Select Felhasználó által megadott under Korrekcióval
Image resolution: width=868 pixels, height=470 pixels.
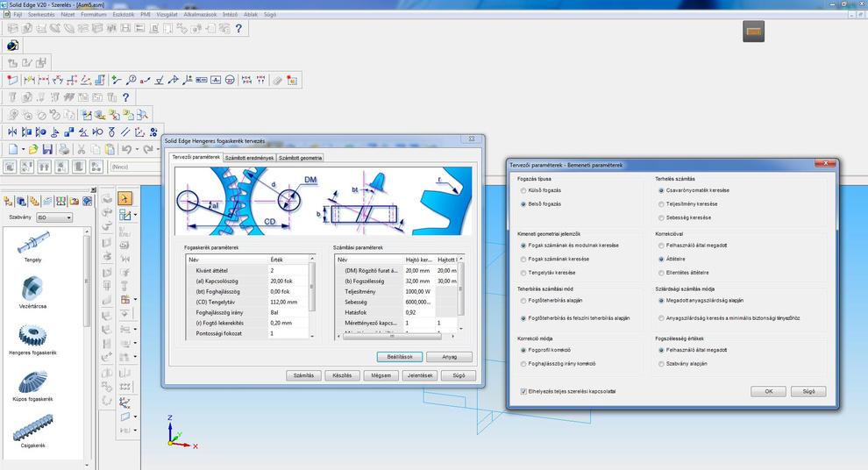click(x=661, y=246)
